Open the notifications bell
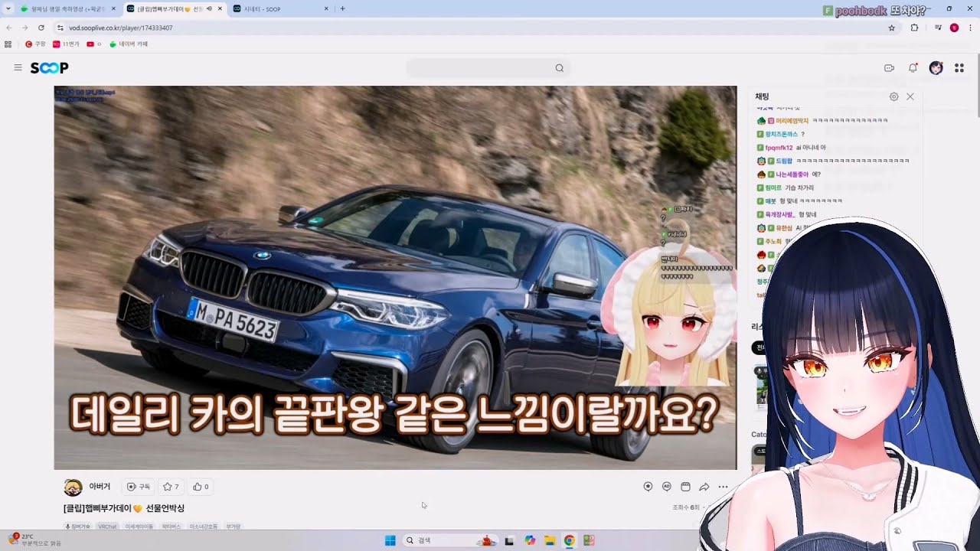Viewport: 980px width, 551px height. tap(913, 68)
